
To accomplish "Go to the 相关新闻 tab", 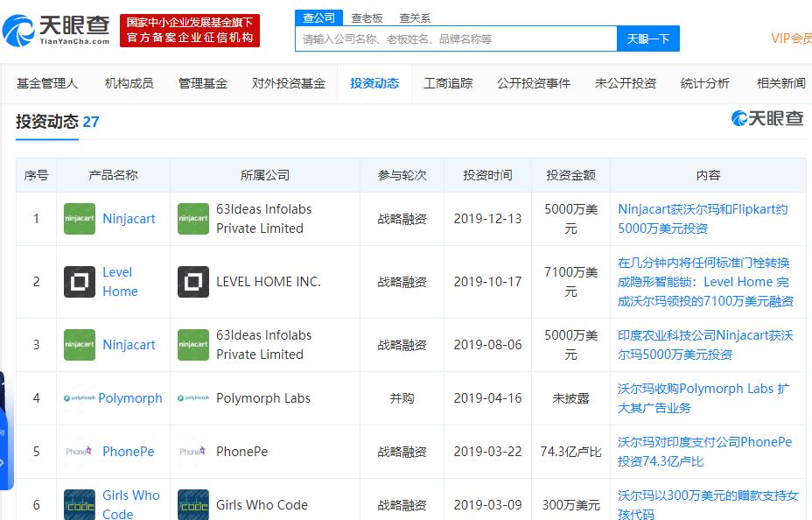I will pos(780,83).
